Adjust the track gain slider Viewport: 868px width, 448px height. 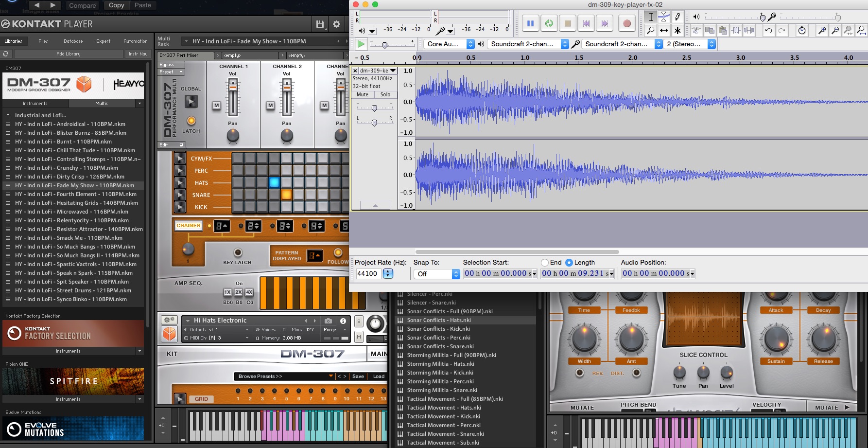pyautogui.click(x=374, y=108)
